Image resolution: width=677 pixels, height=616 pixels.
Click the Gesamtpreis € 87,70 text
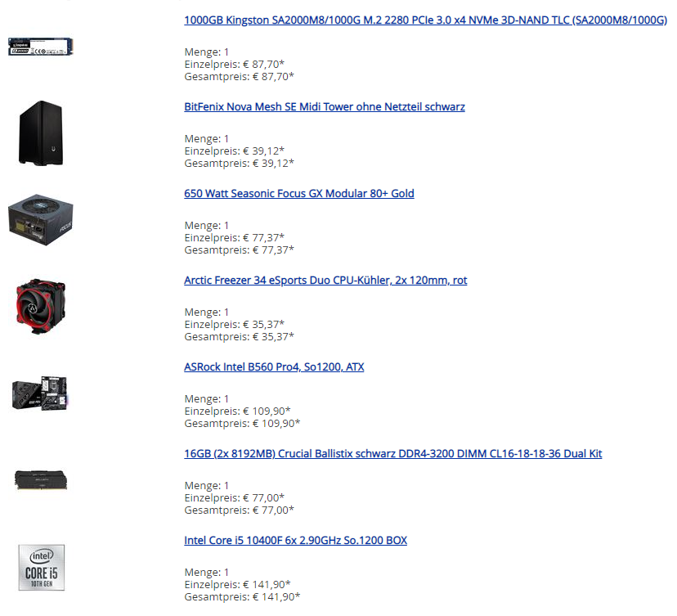pos(239,76)
